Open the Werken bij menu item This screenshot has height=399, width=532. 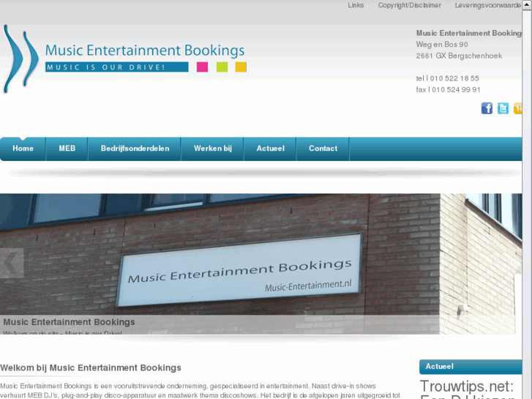tap(213, 149)
